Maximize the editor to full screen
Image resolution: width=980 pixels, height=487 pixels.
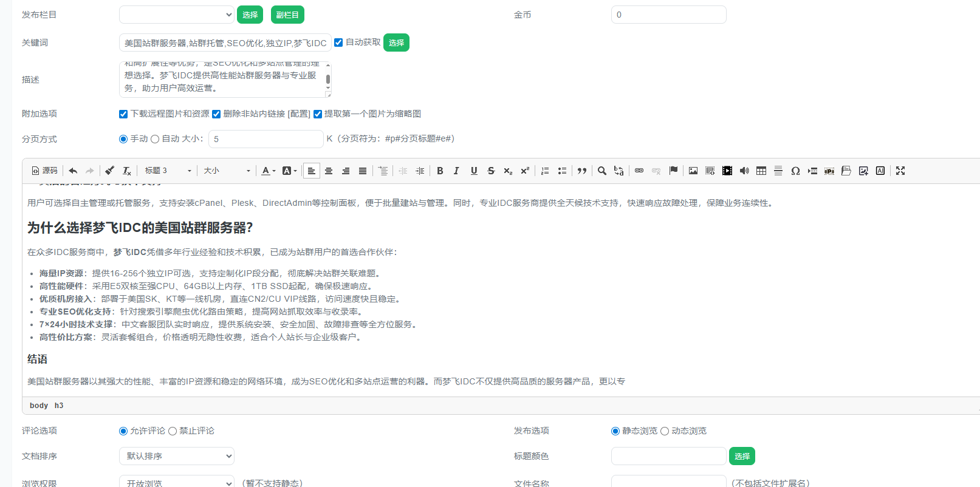(x=900, y=171)
